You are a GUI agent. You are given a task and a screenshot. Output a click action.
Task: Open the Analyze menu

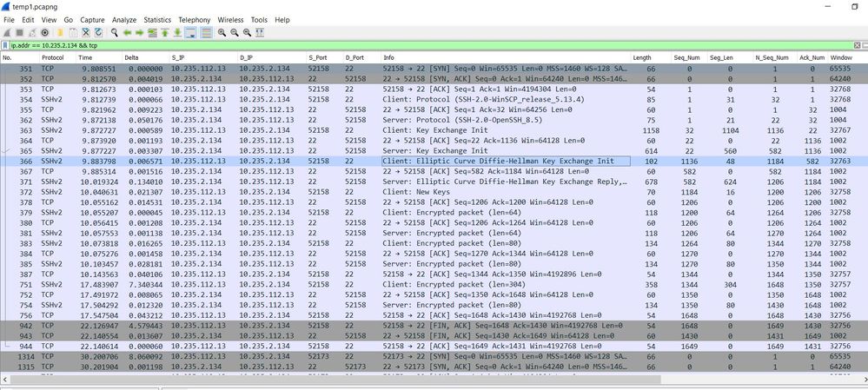[124, 20]
